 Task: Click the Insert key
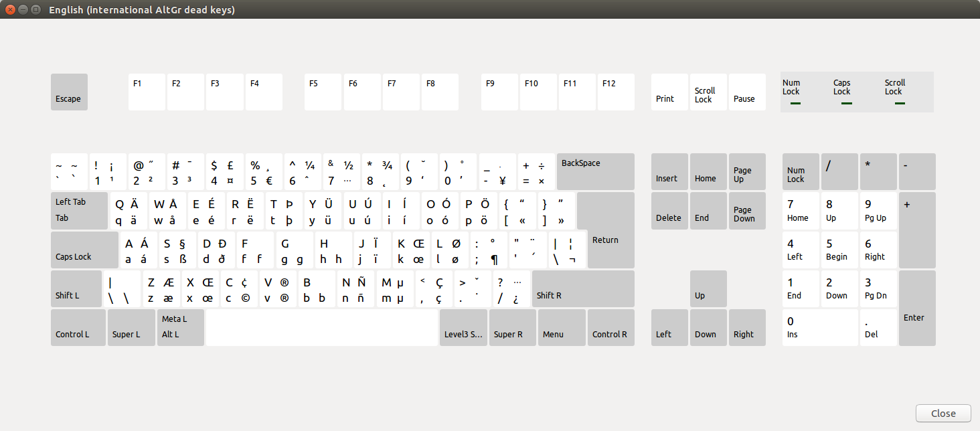pos(669,171)
